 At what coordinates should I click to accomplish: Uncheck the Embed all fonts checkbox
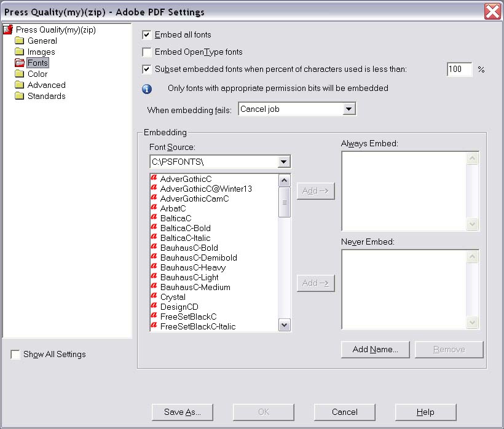click(x=146, y=34)
